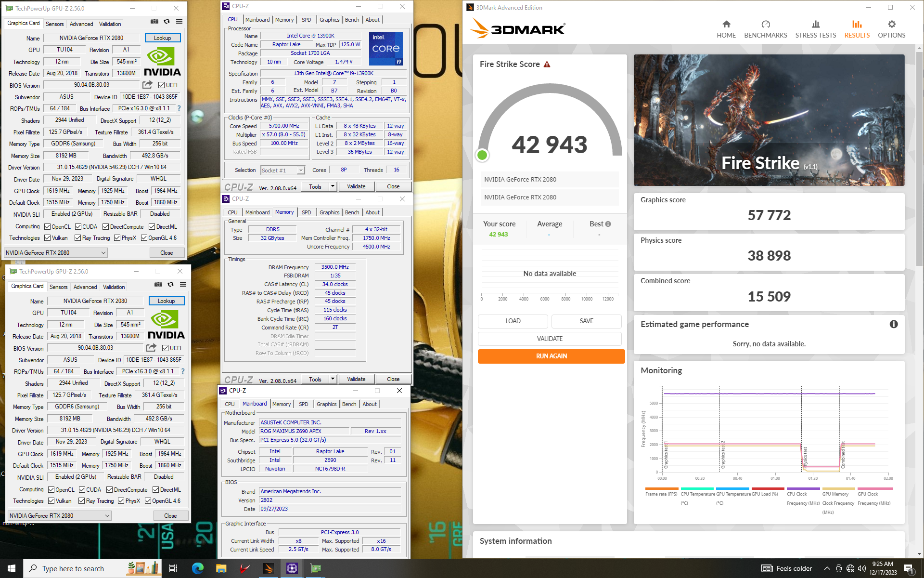The height and width of the screenshot is (578, 924).
Task: Show hidden system tray icons
Action: pyautogui.click(x=827, y=568)
